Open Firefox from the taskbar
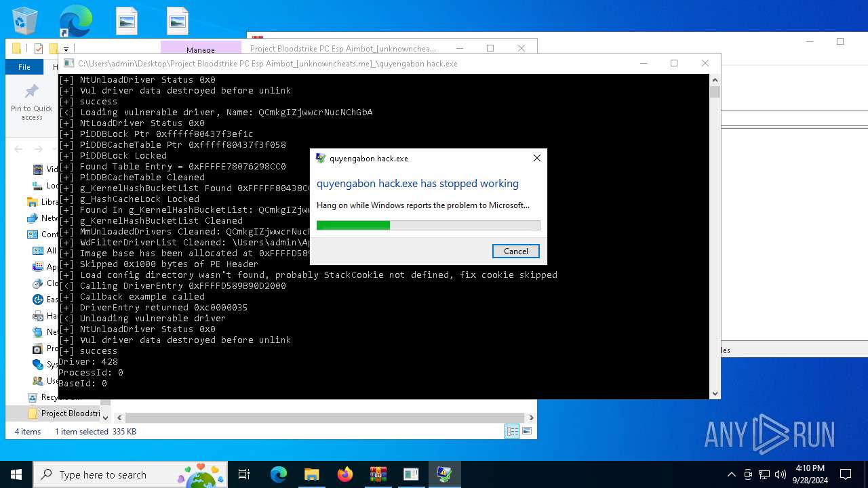The width and height of the screenshot is (868, 488). coord(344,474)
